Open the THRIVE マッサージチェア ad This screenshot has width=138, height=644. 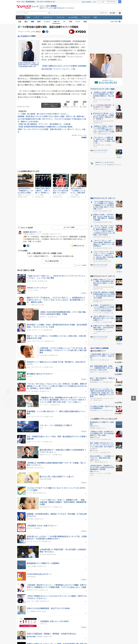37,288
